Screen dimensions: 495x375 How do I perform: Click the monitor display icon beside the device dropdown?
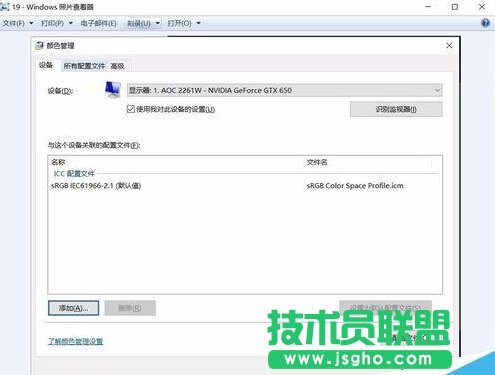(113, 90)
